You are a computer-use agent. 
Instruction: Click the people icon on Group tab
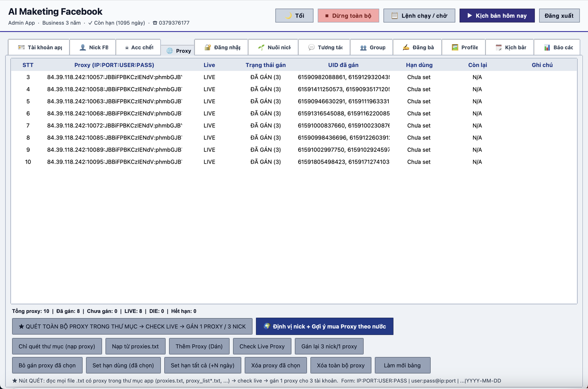(x=363, y=47)
